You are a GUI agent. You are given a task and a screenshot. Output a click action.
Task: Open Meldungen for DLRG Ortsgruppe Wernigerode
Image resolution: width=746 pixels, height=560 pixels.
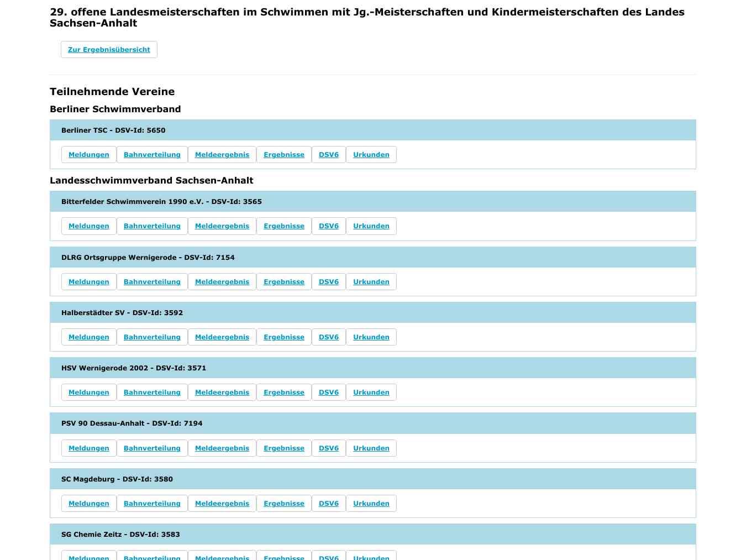click(88, 281)
